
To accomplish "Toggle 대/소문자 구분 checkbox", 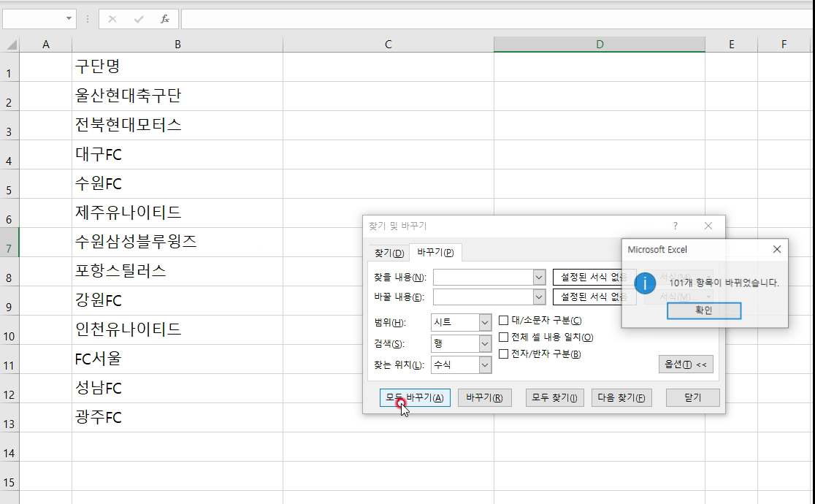I will coord(503,321).
